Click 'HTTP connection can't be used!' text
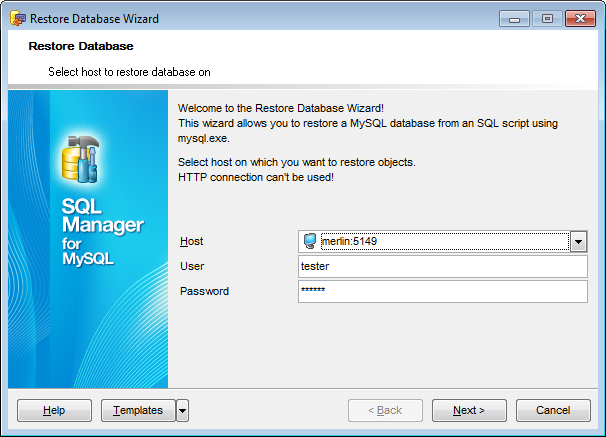606x437 pixels. [256, 177]
